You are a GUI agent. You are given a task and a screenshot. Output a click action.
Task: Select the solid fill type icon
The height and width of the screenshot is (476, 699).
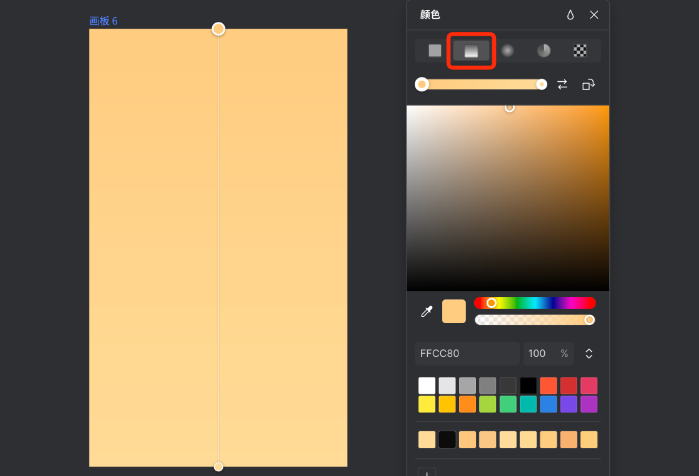click(x=435, y=51)
